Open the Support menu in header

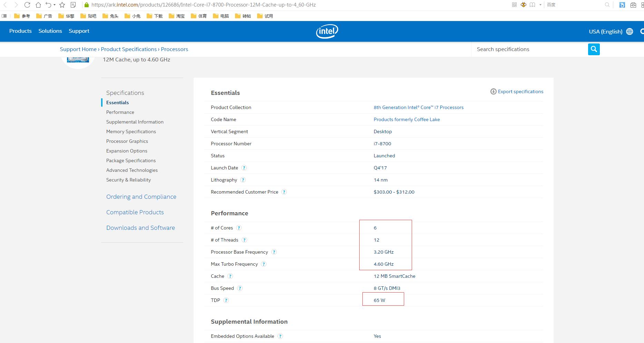click(79, 31)
